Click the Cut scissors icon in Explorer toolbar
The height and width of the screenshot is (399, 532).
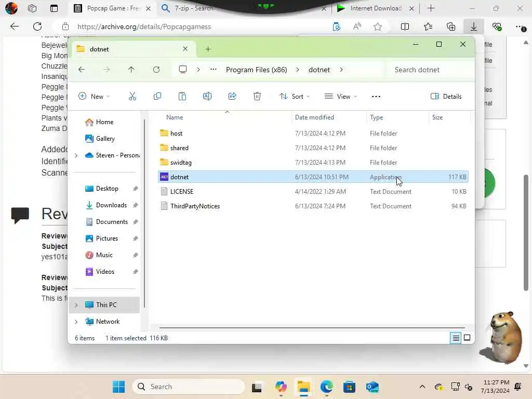tap(132, 96)
